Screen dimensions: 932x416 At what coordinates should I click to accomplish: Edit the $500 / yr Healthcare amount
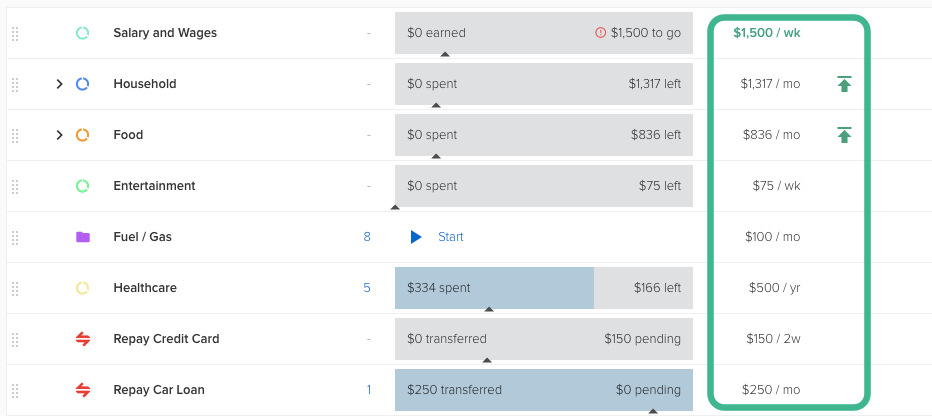point(774,288)
